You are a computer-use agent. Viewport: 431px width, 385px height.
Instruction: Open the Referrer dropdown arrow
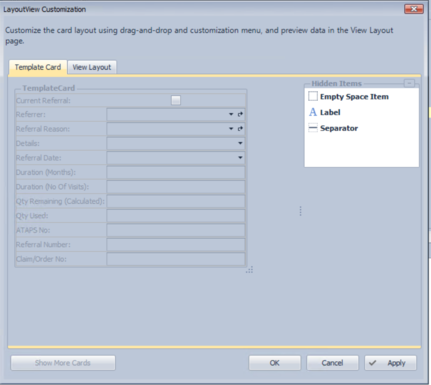(x=231, y=114)
